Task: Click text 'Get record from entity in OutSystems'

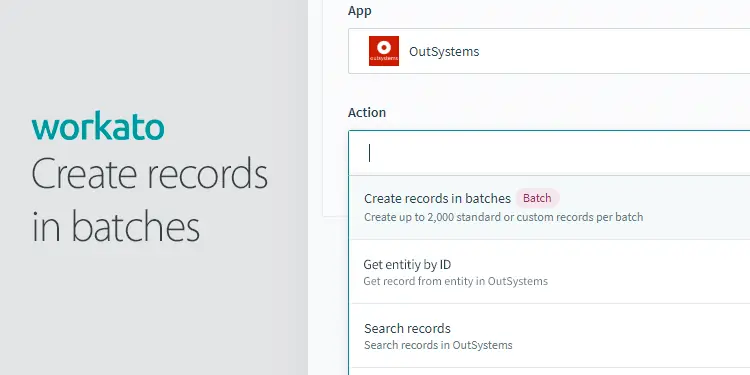Action: [455, 281]
